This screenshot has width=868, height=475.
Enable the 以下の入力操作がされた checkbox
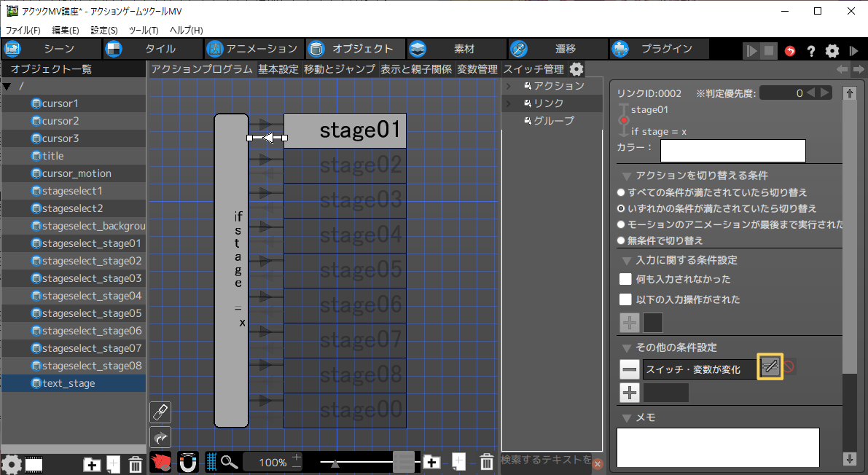coord(625,299)
